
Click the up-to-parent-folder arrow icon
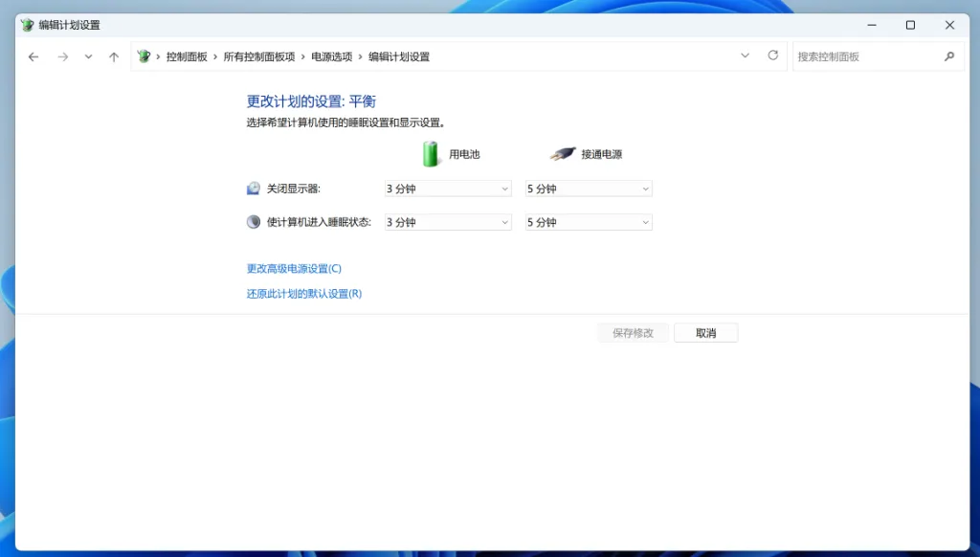113,56
